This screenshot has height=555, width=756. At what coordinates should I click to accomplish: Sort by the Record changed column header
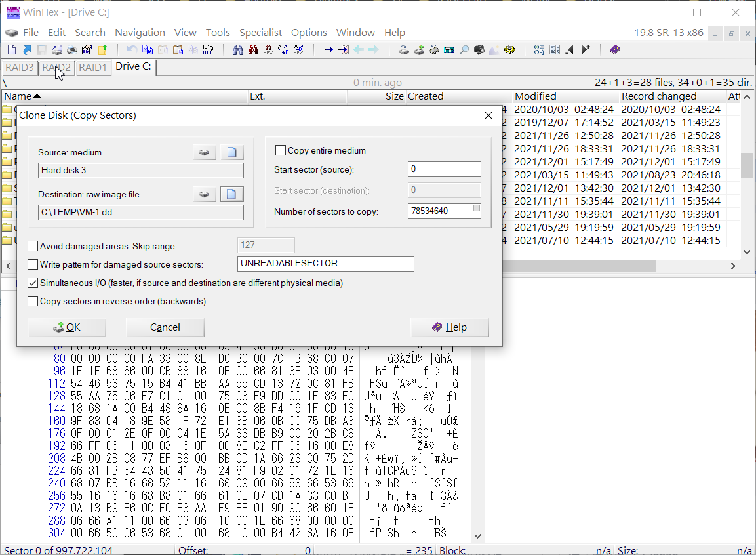click(x=672, y=96)
